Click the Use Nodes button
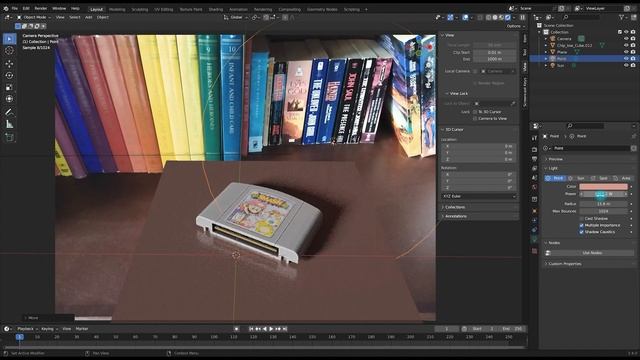The height and width of the screenshot is (360, 640). click(592, 253)
